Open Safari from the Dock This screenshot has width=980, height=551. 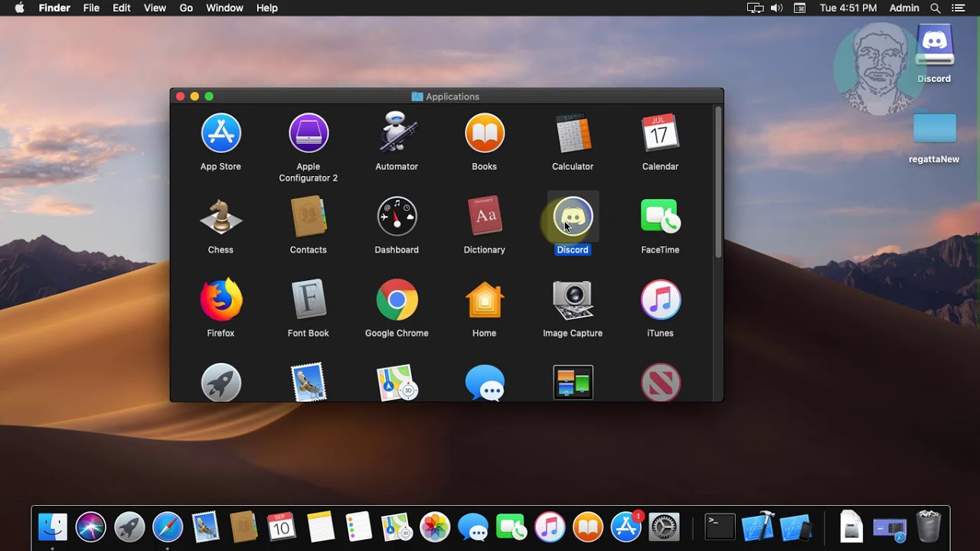click(x=168, y=527)
